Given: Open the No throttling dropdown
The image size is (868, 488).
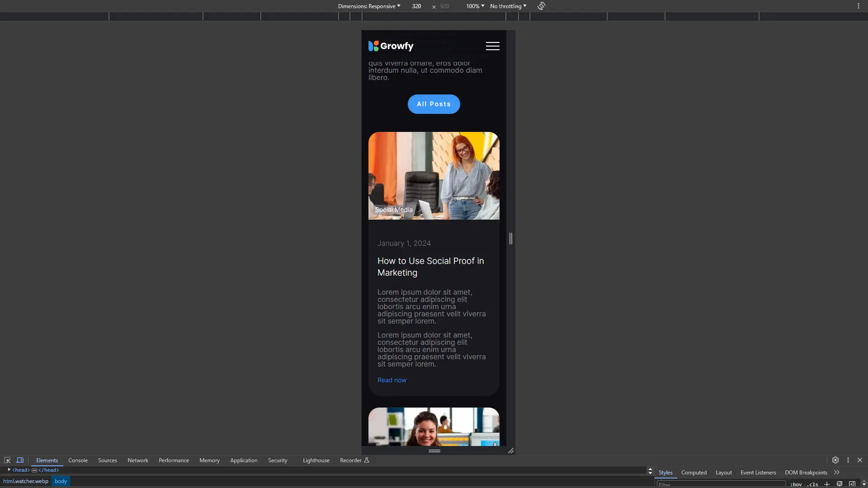Looking at the screenshot, I should coord(508,6).
